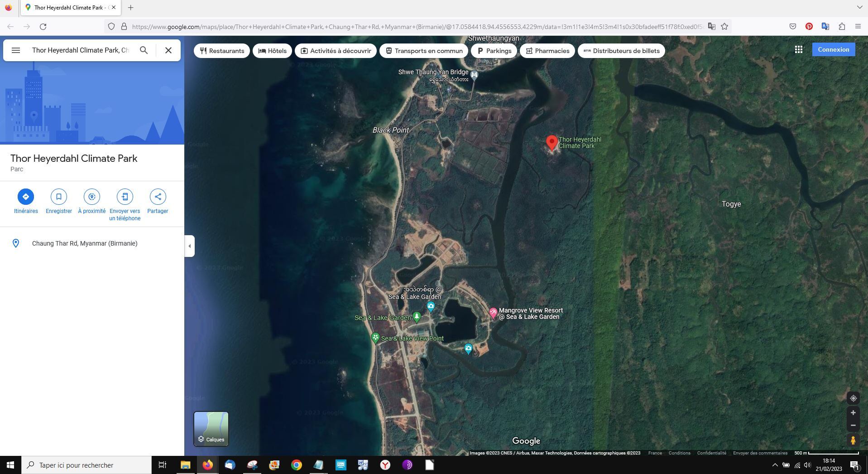Viewport: 868px width, 474px height.
Task: Click the Mangrove View Resort pink marker
Action: [493, 313]
